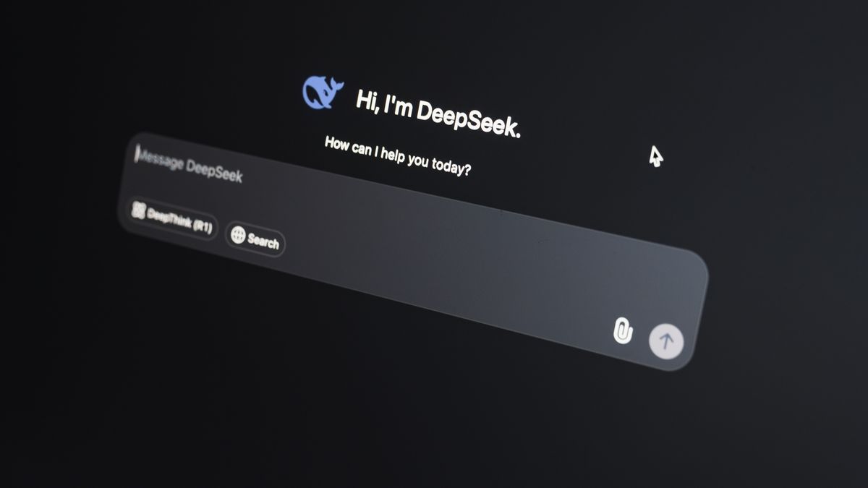The width and height of the screenshot is (868, 488).
Task: Click the upward arrow glyph inside the send circle
Action: pyautogui.click(x=667, y=341)
